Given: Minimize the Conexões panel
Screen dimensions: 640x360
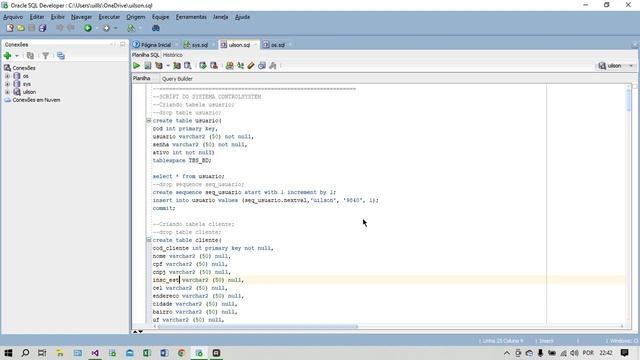Looking at the screenshot, I should tap(112, 44).
